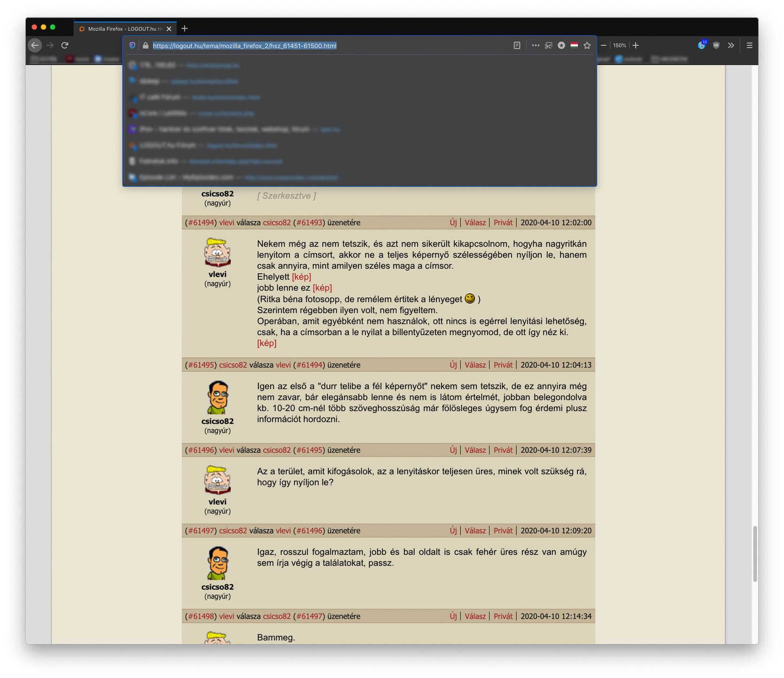Open author vlevi link in #61494 header
The image size is (784, 678).
(226, 223)
